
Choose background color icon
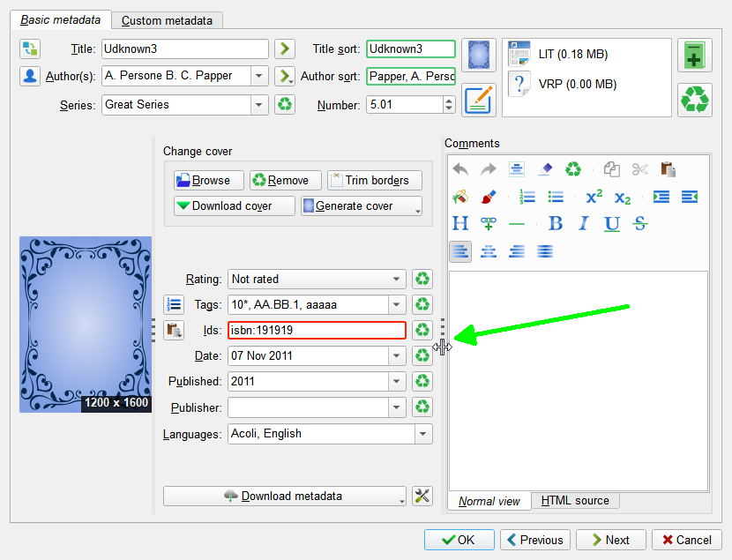(460, 197)
